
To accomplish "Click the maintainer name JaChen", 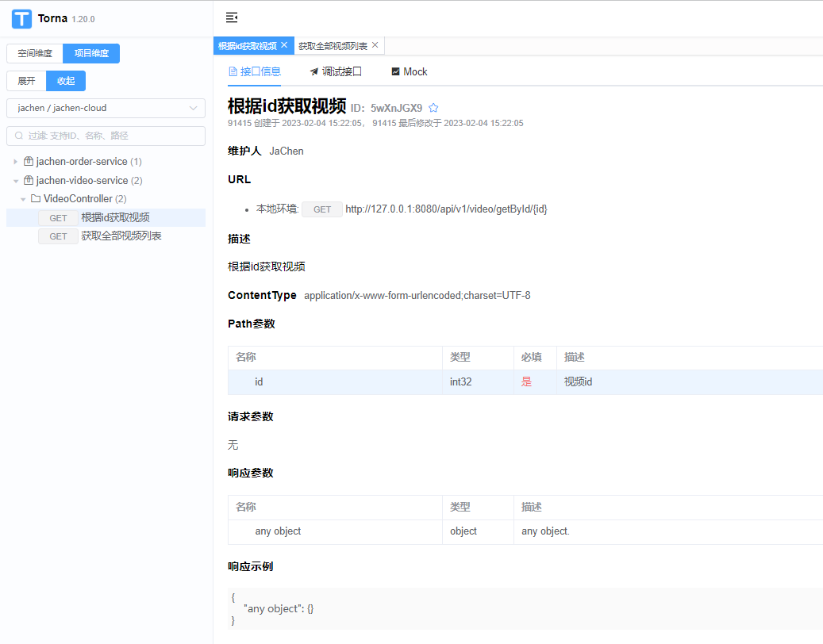I will pos(286,151).
